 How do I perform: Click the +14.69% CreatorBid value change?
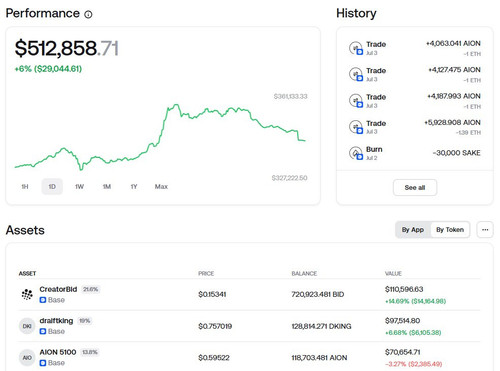click(x=415, y=301)
